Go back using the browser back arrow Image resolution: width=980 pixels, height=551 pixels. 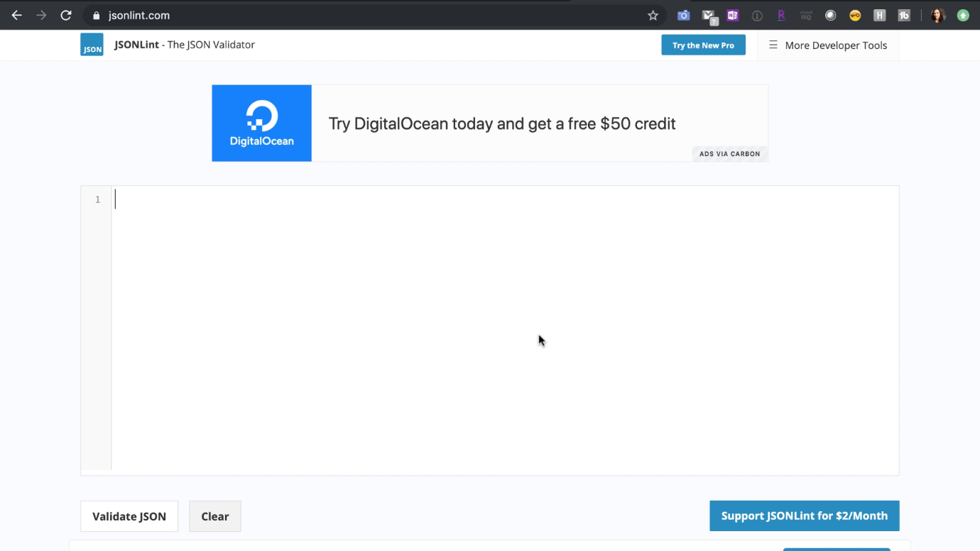tap(16, 15)
